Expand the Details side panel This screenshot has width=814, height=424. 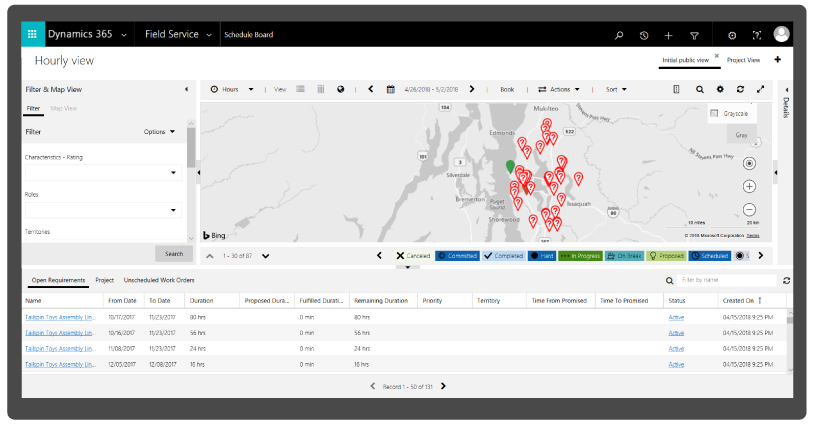[x=786, y=90]
